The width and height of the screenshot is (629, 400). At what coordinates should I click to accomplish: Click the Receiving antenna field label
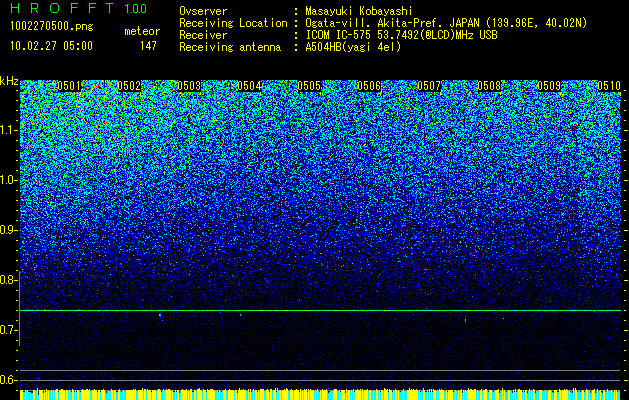pyautogui.click(x=230, y=47)
